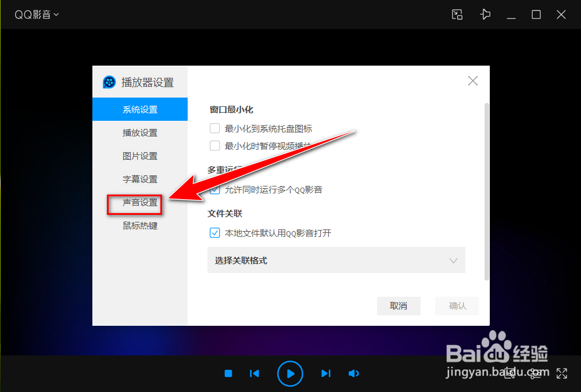Viewport: 581px width, 392px height.
Task: Expand the 选择关联格式 section
Action: click(336, 260)
